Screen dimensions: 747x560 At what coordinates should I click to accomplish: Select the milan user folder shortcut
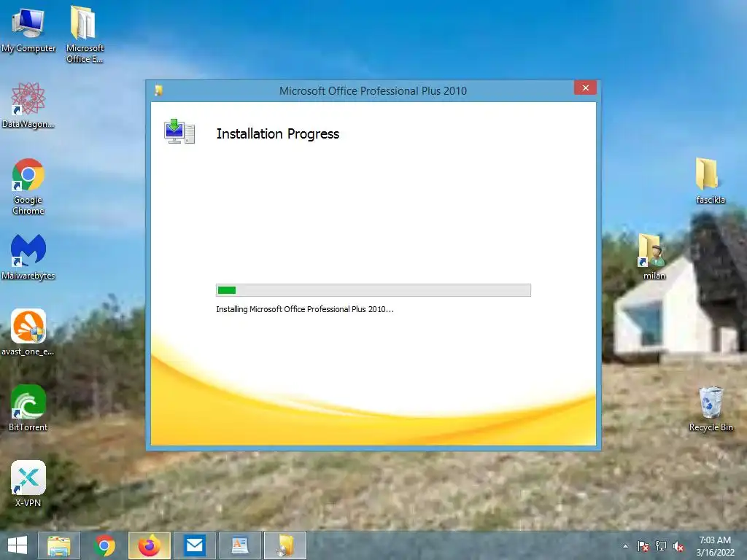pos(654,257)
